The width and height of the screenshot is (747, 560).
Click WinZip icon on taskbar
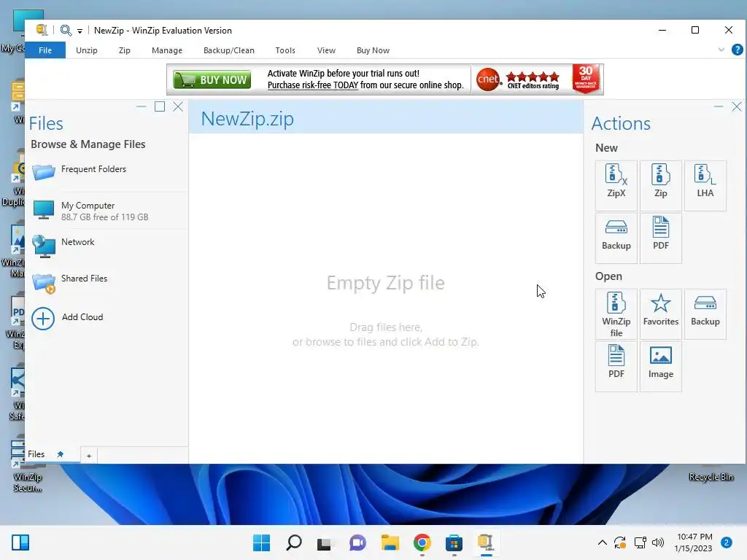pos(485,542)
